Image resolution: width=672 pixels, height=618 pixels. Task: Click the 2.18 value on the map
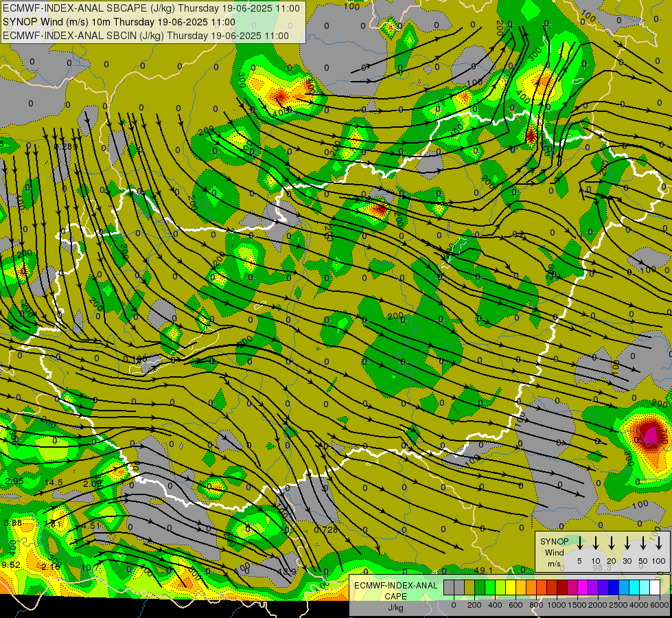click(x=51, y=566)
